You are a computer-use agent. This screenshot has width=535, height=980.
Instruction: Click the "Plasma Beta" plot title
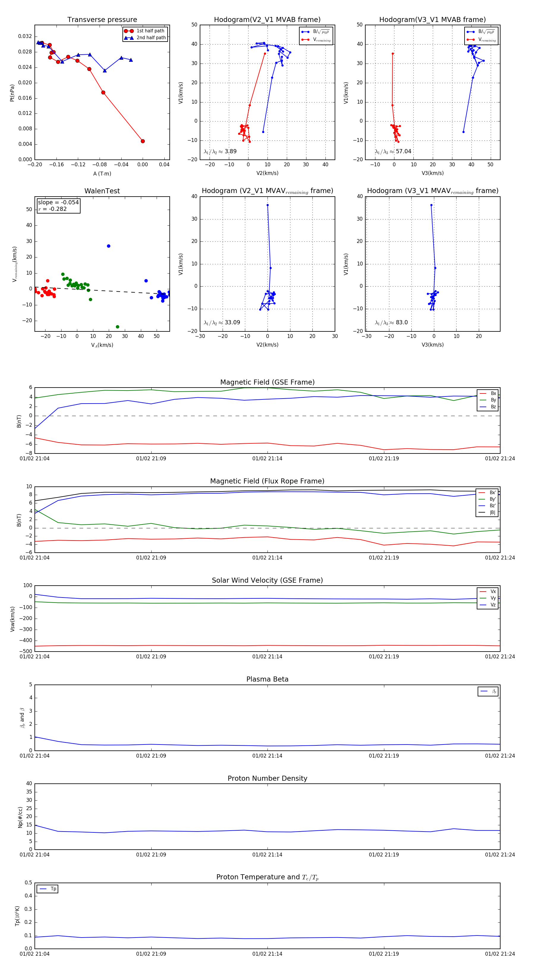pos(267,679)
